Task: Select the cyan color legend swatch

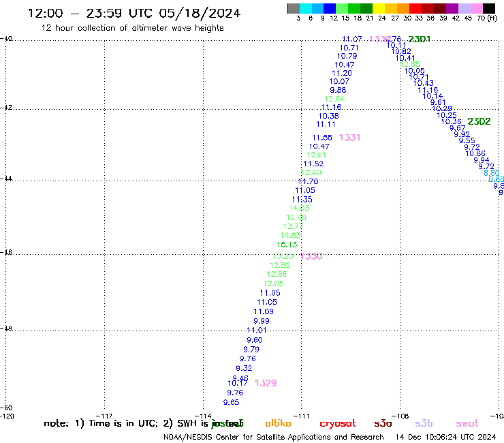Action: click(305, 8)
